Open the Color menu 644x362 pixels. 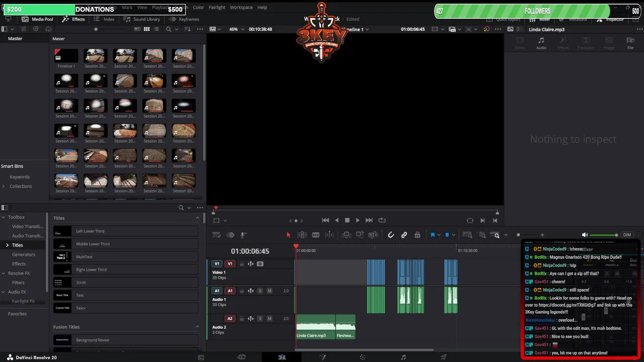[x=198, y=8]
